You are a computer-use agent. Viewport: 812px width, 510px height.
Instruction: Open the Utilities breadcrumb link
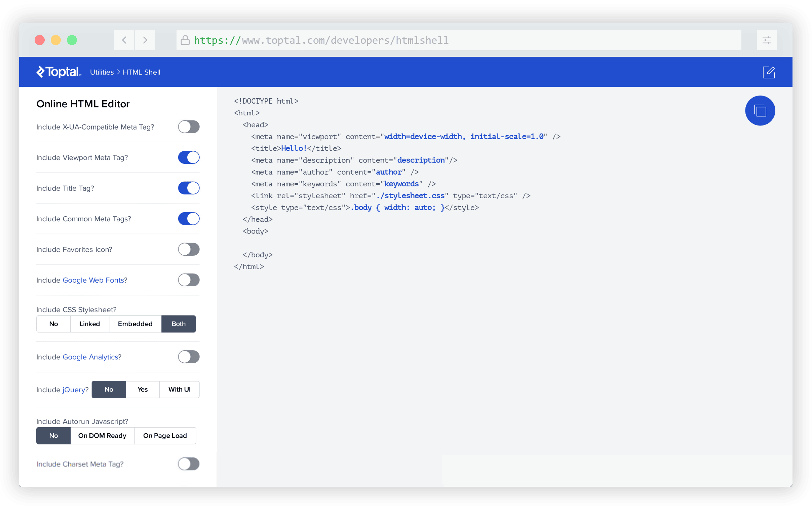[x=102, y=72]
